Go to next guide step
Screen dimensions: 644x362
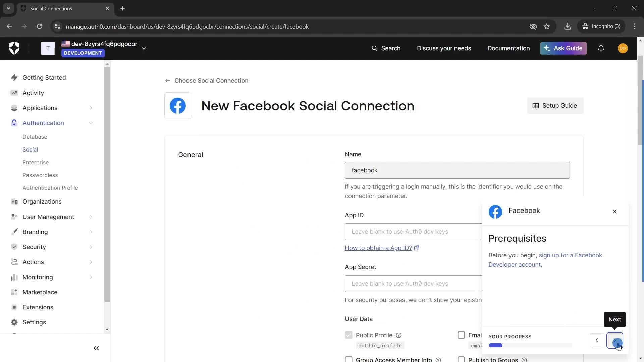[615, 340]
